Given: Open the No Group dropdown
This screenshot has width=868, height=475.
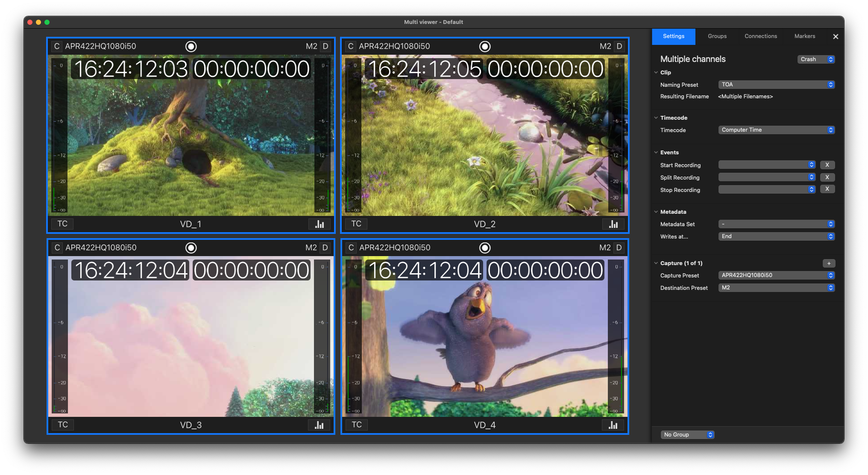Looking at the screenshot, I should (687, 435).
